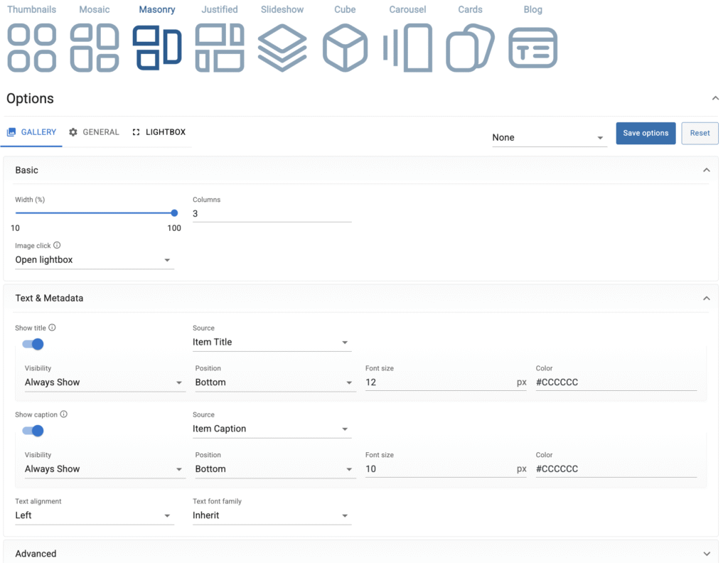728x563 pixels.
Task: Pick the Blog layout icon
Action: coord(532,48)
